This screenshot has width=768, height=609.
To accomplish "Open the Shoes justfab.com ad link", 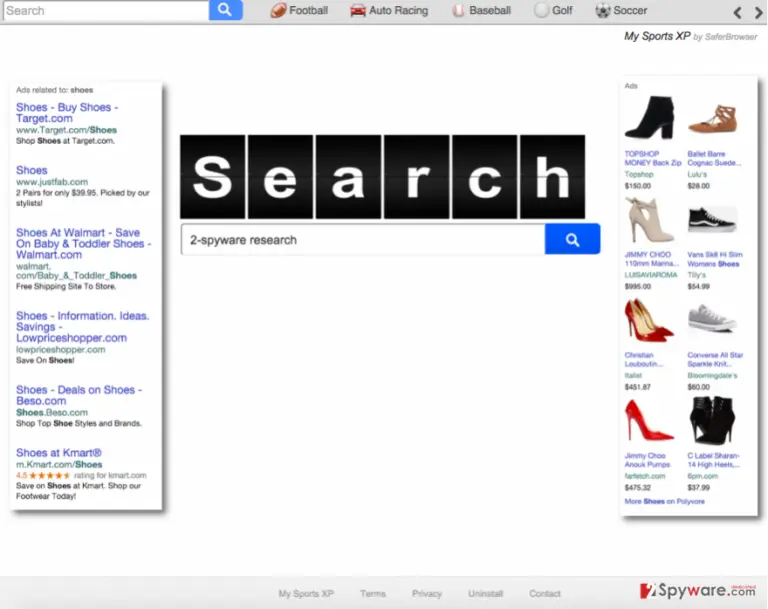I will pyautogui.click(x=31, y=170).
